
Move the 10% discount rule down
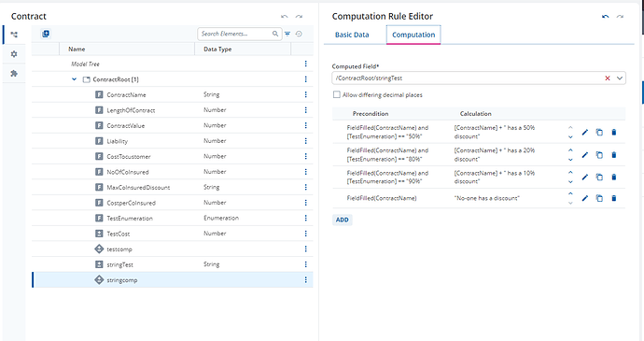point(570,182)
